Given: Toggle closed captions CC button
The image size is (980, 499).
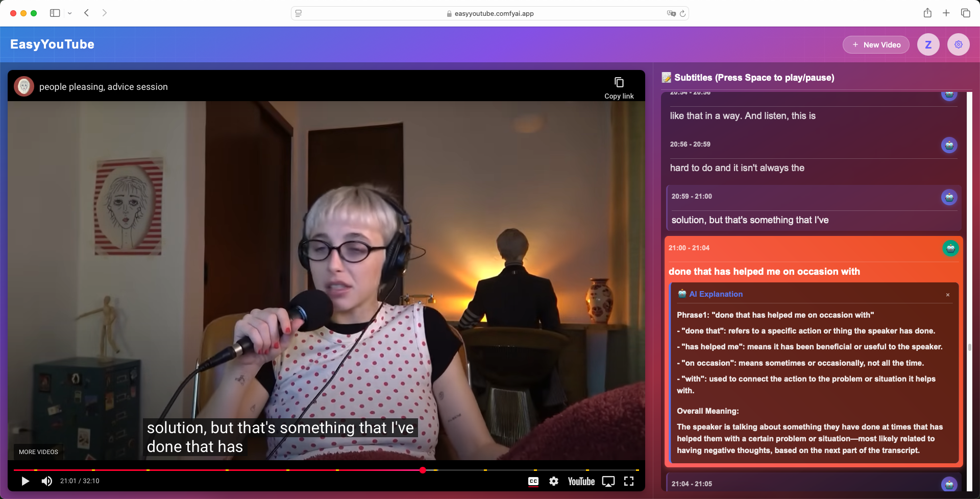Looking at the screenshot, I should [x=533, y=481].
